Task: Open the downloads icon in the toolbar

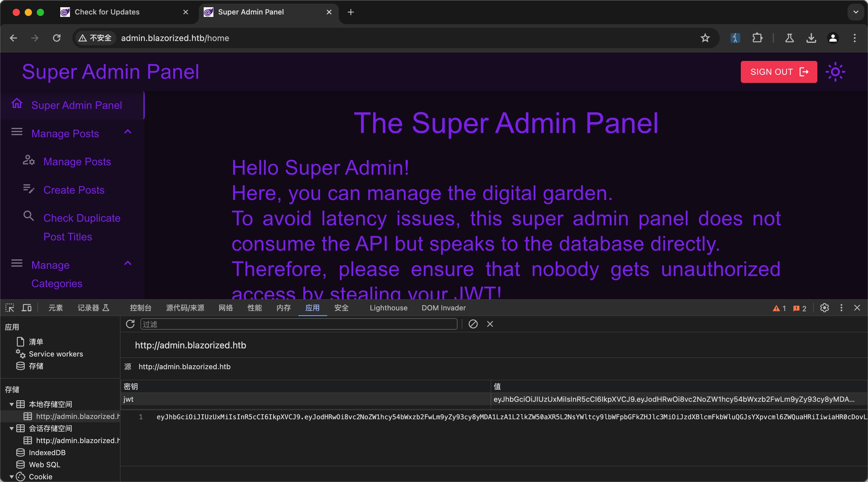Action: [811, 38]
